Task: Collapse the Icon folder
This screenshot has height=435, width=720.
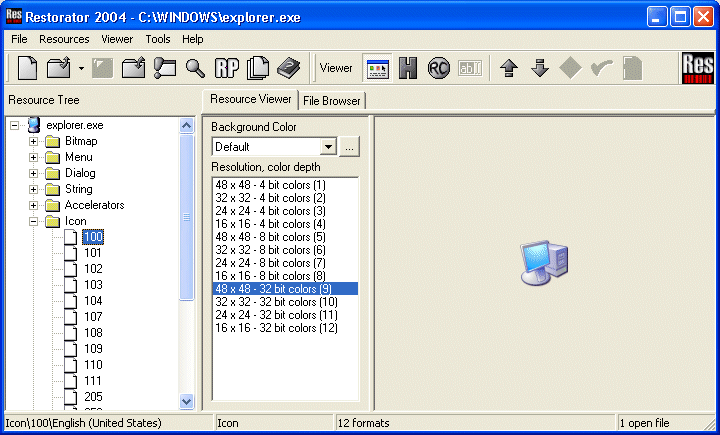Action: point(33,222)
